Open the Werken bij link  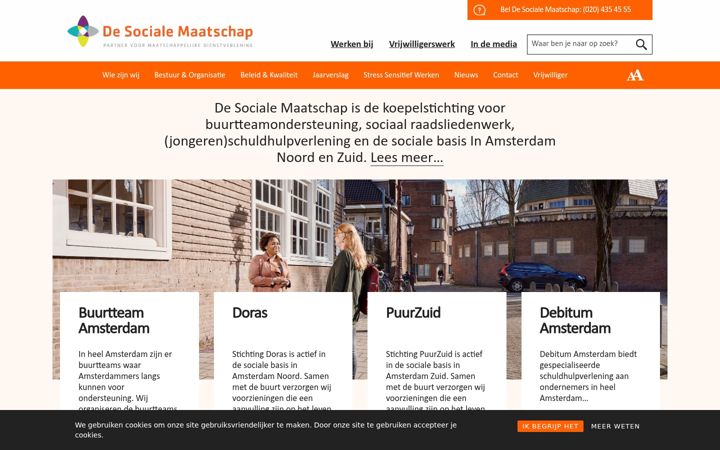point(352,44)
